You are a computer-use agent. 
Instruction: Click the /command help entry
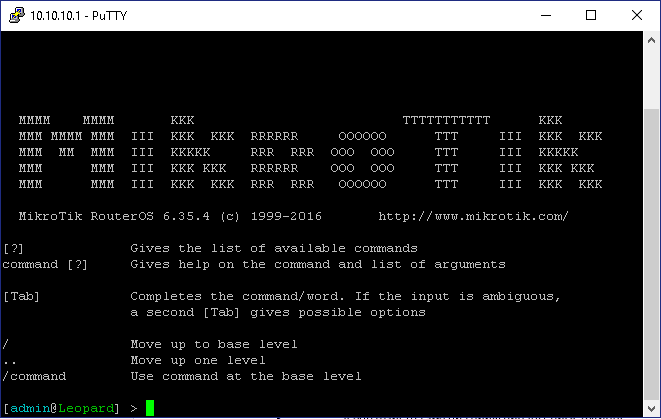click(x=34, y=376)
